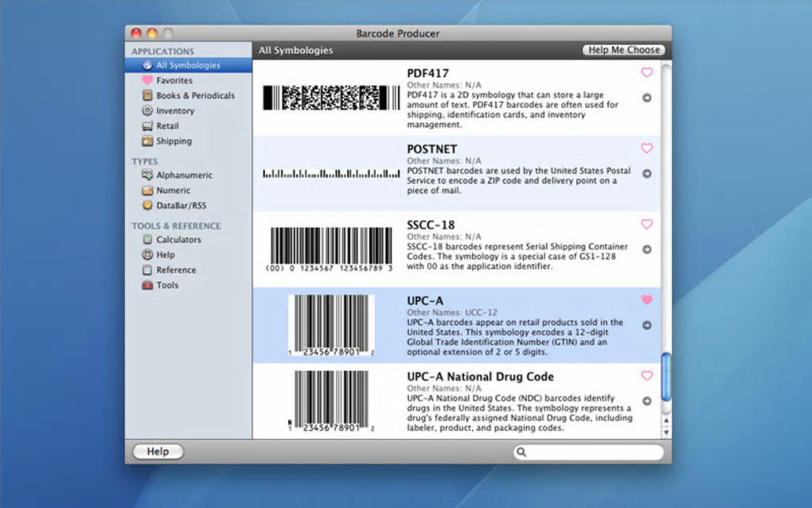Click the scrollbar thumb in symbology list
The height and width of the screenshot is (508, 812).
666,377
